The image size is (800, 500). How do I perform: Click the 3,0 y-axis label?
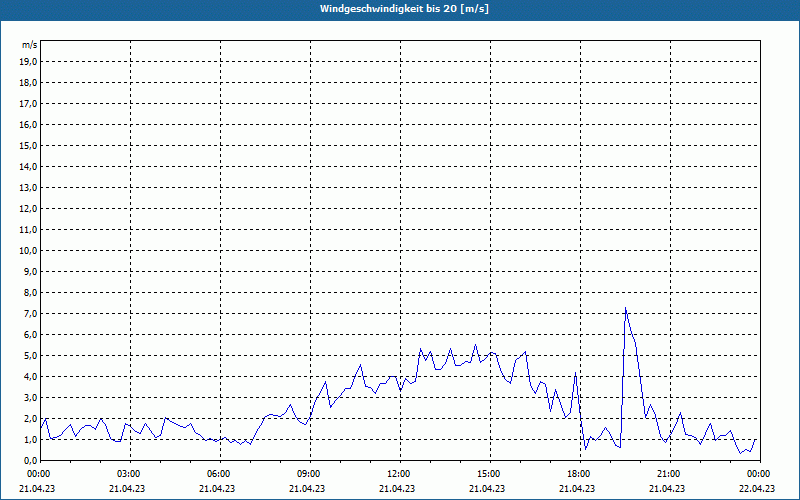(30, 397)
